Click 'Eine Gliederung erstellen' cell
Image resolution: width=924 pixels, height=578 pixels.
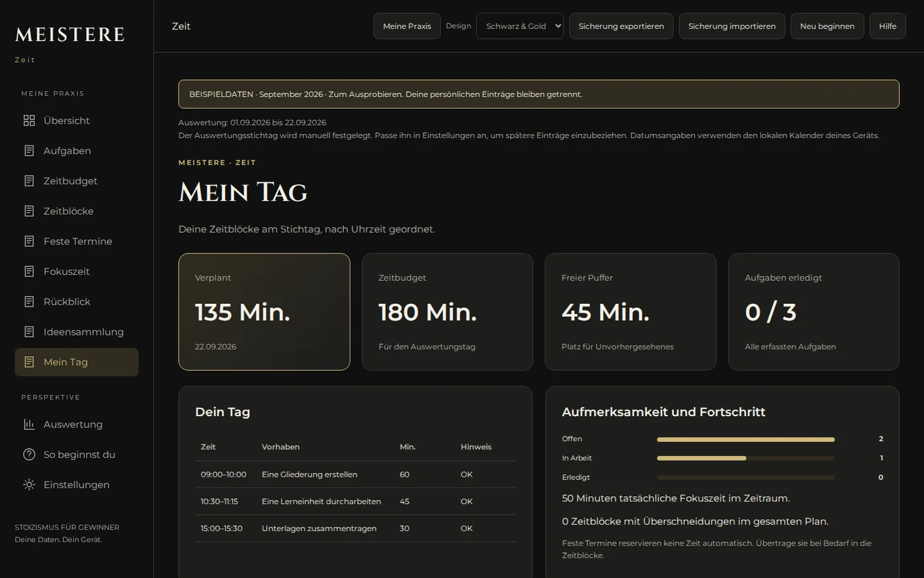pos(310,474)
